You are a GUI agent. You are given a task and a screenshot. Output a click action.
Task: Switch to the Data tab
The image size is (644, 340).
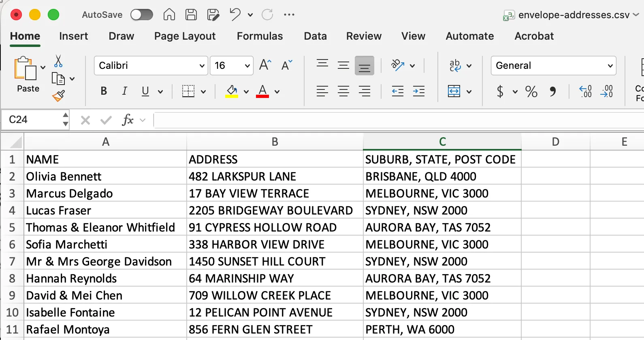pyautogui.click(x=315, y=36)
